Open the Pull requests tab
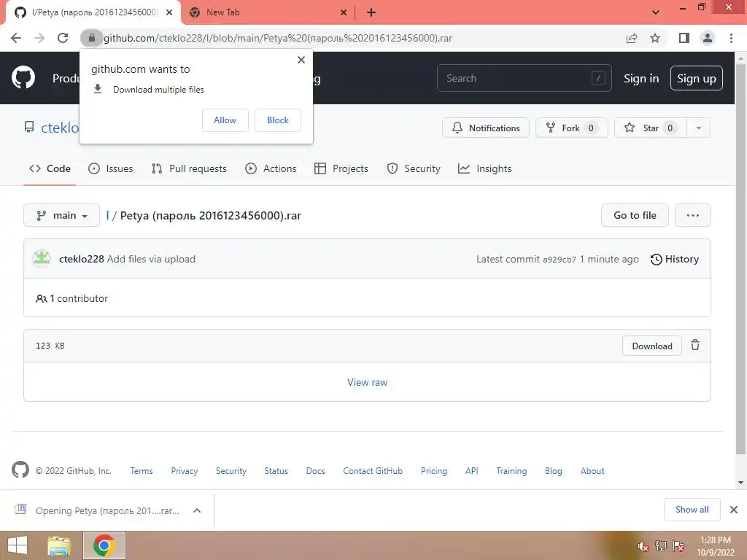Viewport: 747px width, 560px height. 189,168
